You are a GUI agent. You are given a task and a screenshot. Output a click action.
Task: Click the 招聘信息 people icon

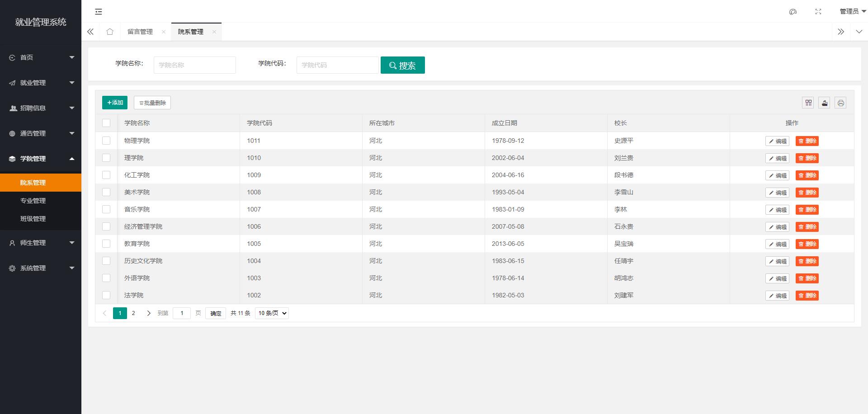tap(13, 108)
